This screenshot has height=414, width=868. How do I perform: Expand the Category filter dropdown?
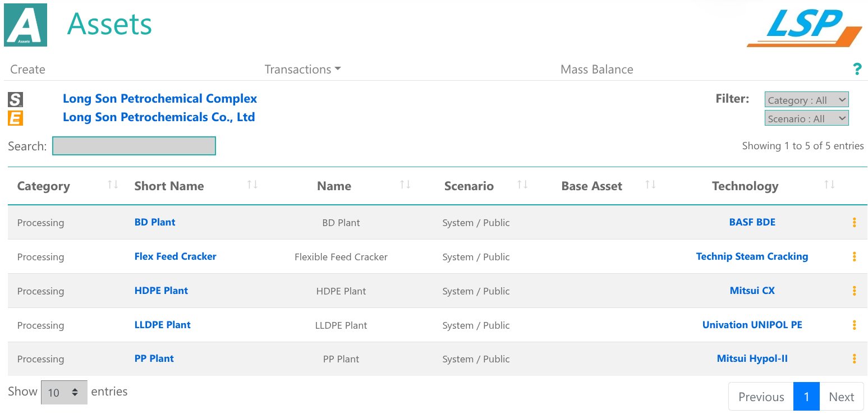click(x=806, y=100)
